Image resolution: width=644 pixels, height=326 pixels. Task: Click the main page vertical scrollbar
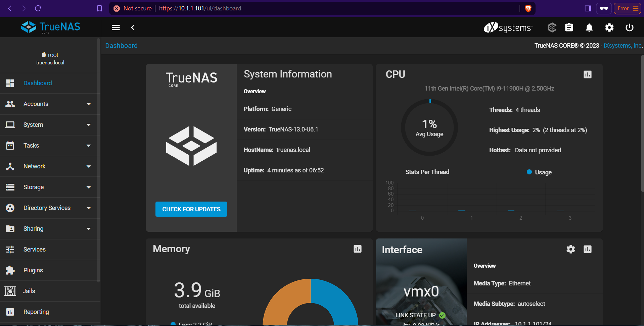(x=642, y=123)
